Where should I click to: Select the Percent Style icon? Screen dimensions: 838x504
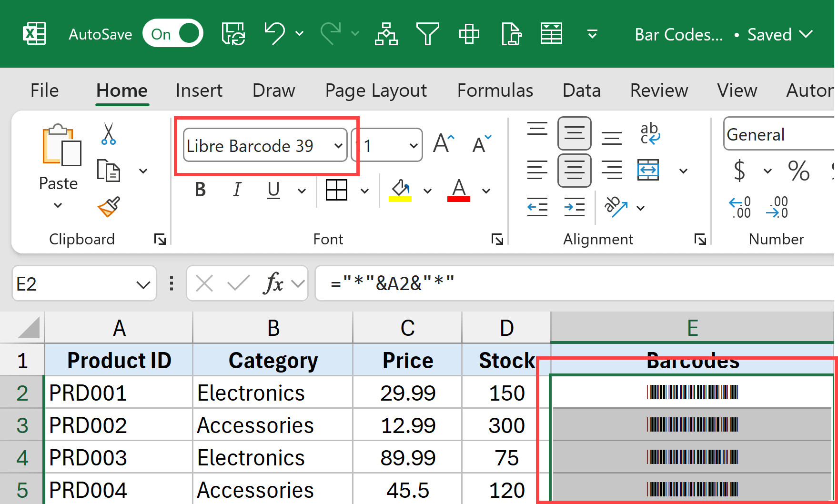click(799, 171)
